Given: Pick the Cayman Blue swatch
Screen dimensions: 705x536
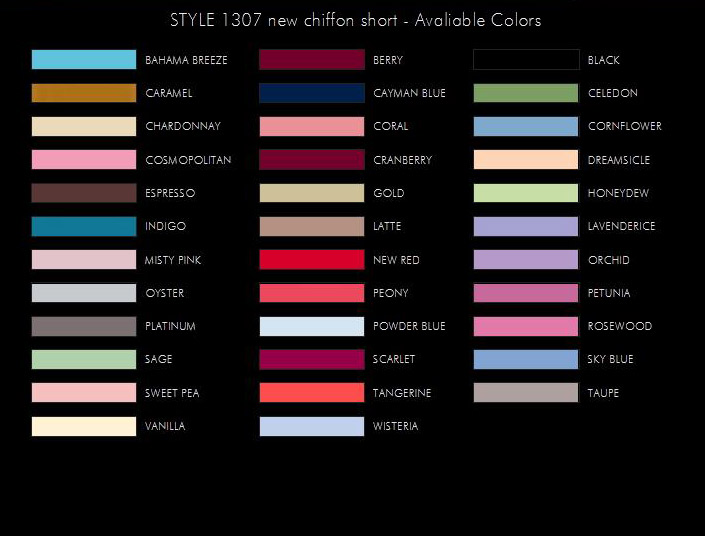Looking at the screenshot, I should (x=312, y=93).
